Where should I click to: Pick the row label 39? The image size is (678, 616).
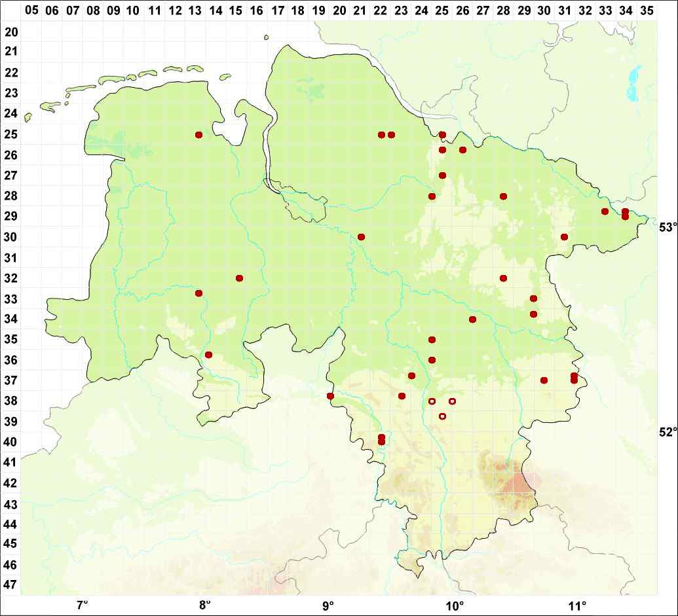11,421
